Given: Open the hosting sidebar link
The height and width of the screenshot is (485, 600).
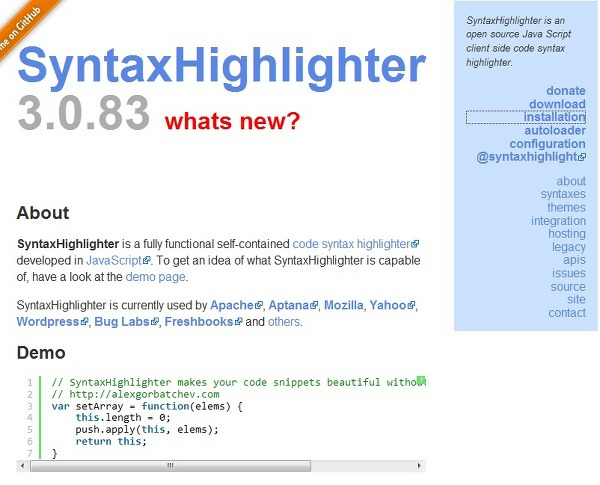Looking at the screenshot, I should point(567,234).
